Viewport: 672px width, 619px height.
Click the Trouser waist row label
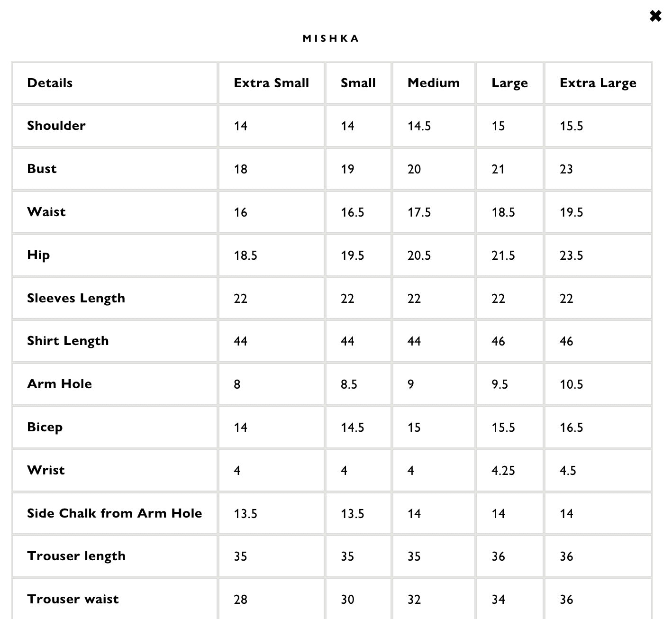pos(73,599)
